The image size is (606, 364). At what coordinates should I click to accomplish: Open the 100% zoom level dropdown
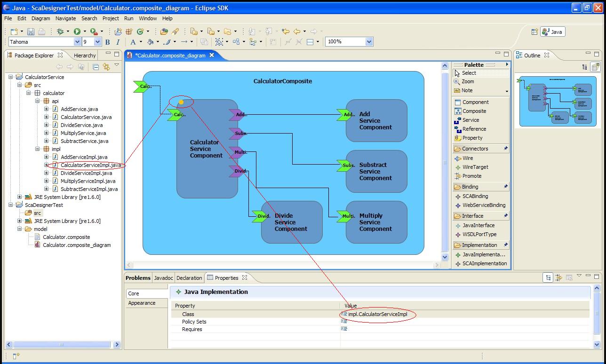pos(369,41)
